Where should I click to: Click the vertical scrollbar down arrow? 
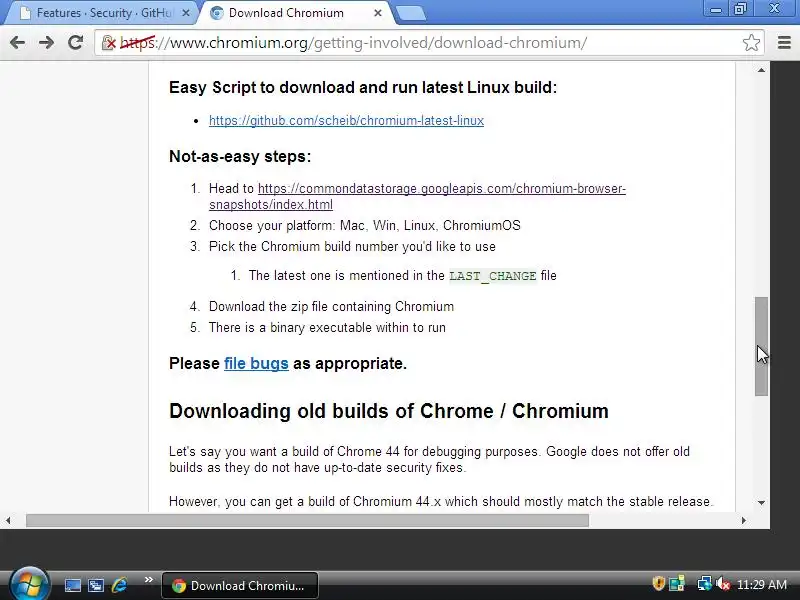[x=761, y=503]
